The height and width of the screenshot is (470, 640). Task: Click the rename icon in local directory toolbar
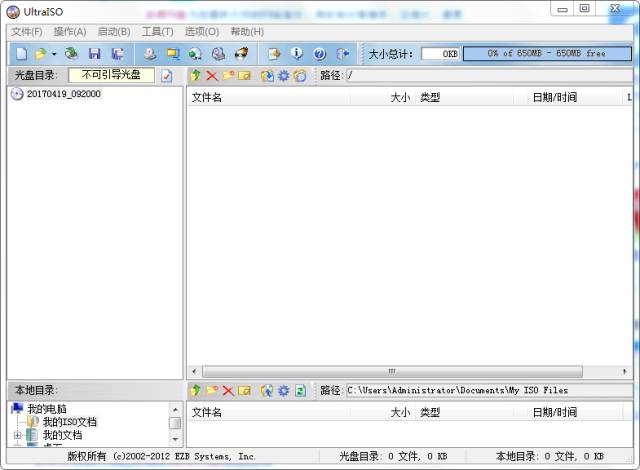click(x=244, y=391)
